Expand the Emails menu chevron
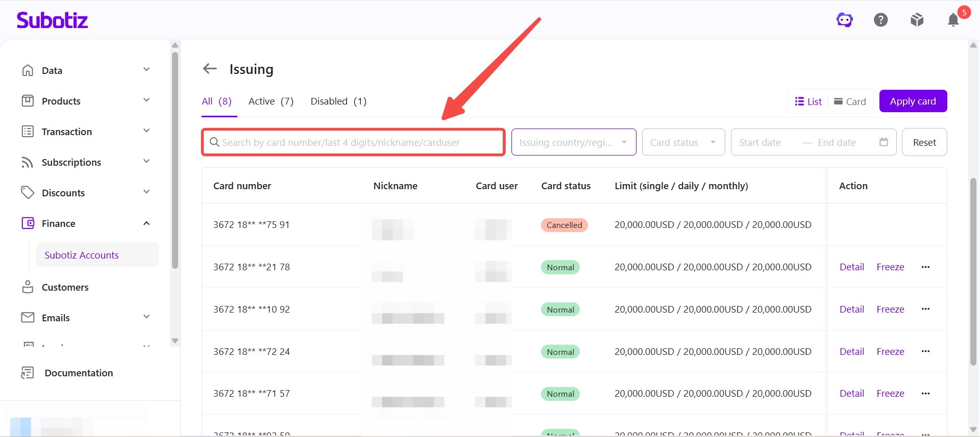The image size is (980, 437). click(x=146, y=317)
